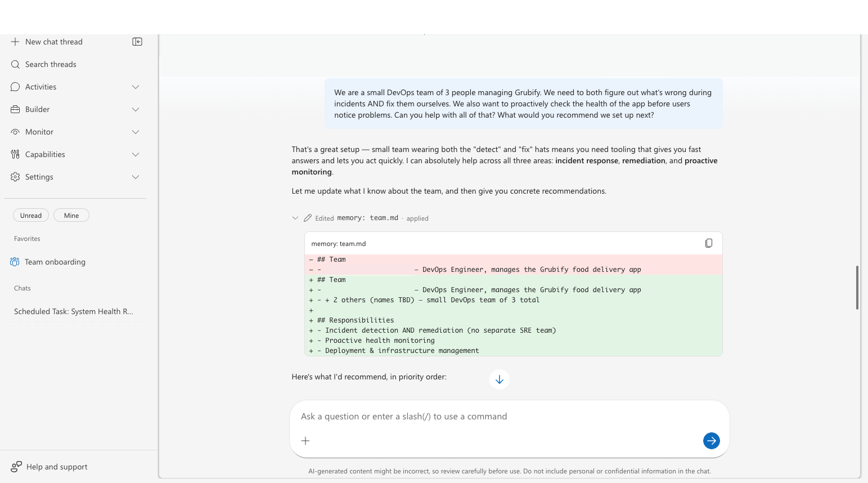Click the Builder briefcase icon

pos(15,109)
